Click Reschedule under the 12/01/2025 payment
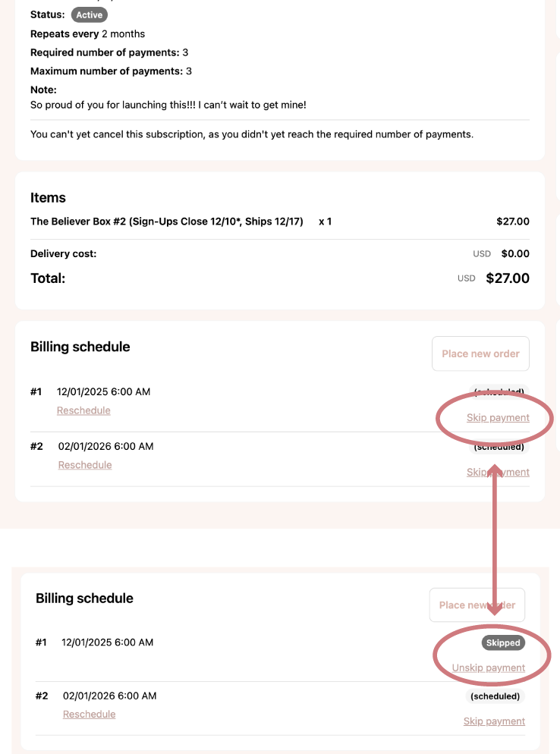Viewport: 560px width, 754px height. click(83, 410)
